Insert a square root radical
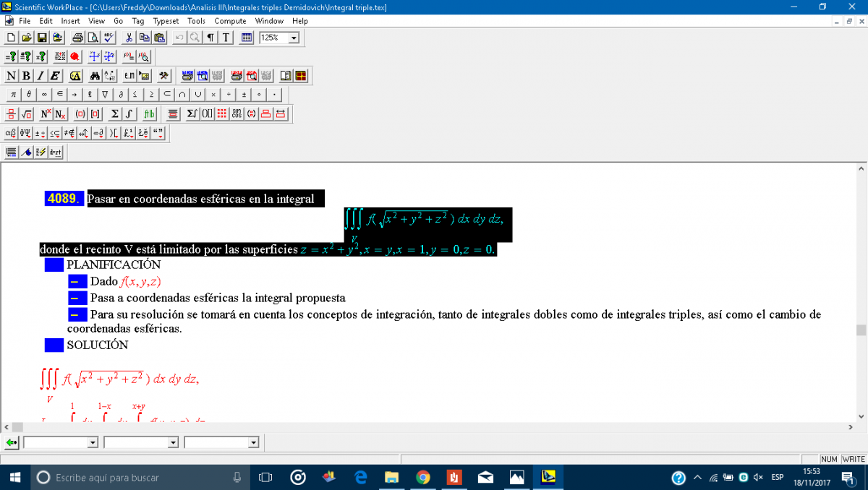 click(x=26, y=114)
